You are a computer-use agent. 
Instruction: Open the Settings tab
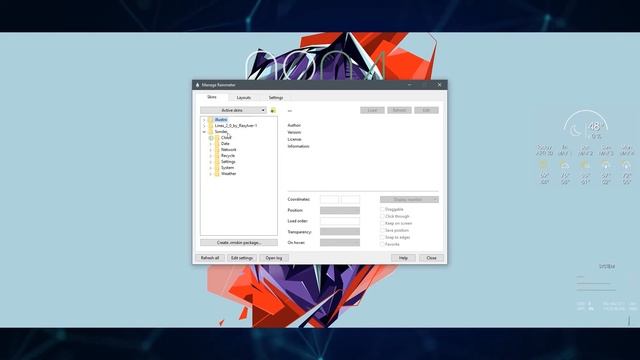pos(276,98)
